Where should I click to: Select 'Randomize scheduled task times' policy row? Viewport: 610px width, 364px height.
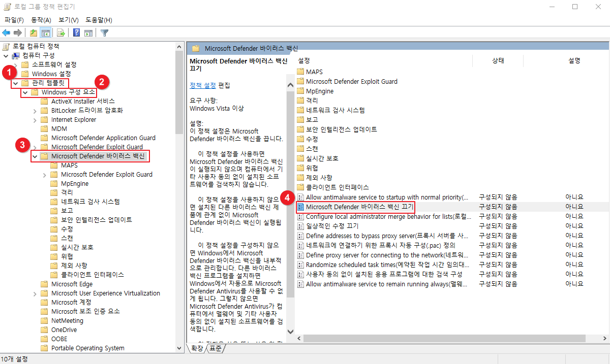click(x=386, y=264)
